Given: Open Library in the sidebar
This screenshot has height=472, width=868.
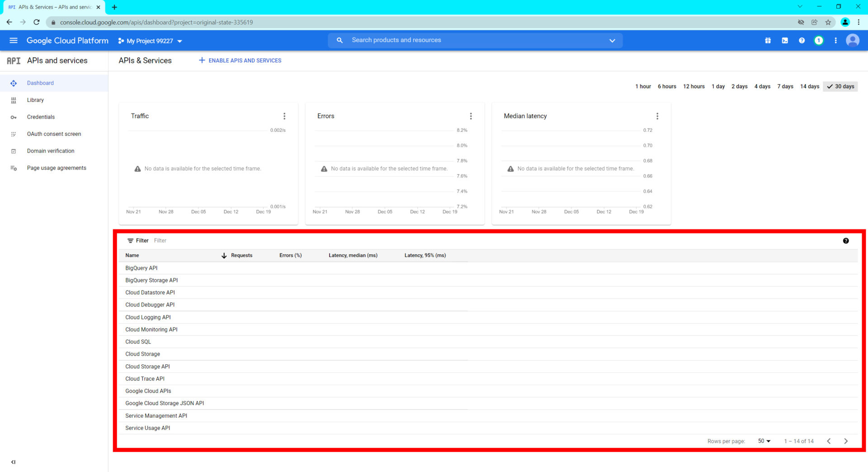Looking at the screenshot, I should click(54, 100).
